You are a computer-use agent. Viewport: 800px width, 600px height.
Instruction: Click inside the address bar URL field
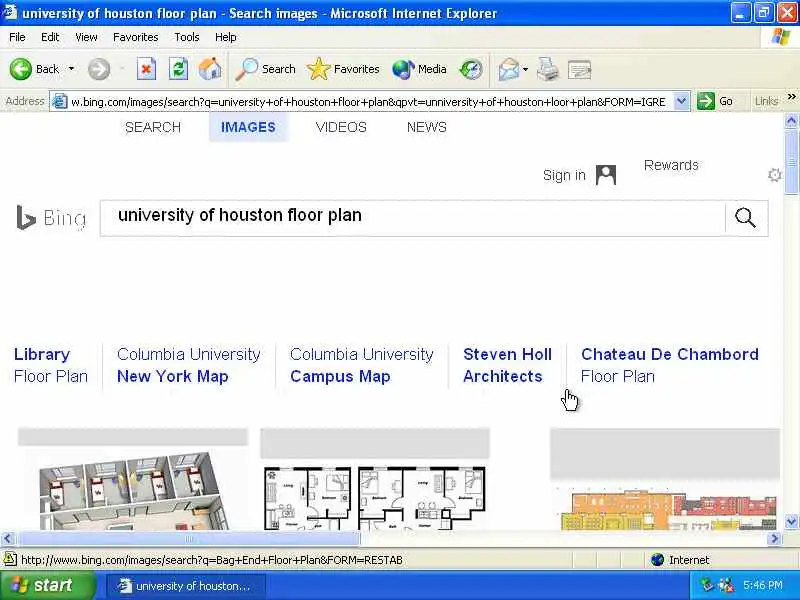(x=367, y=102)
